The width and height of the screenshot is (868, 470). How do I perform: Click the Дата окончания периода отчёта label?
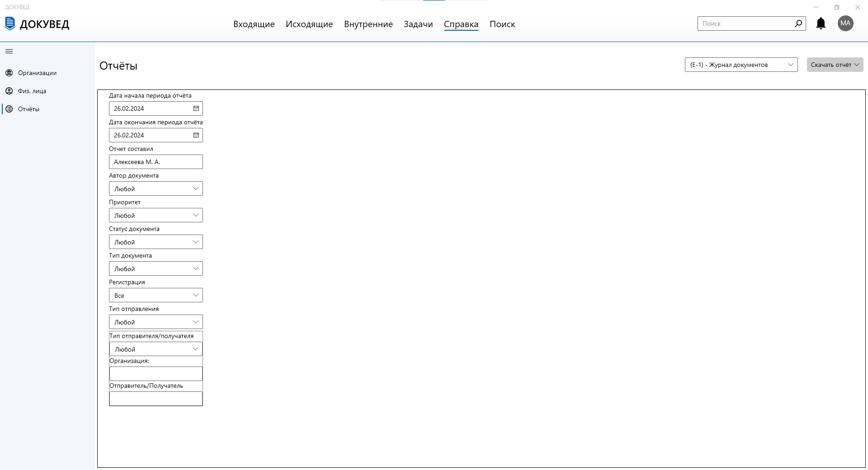156,122
